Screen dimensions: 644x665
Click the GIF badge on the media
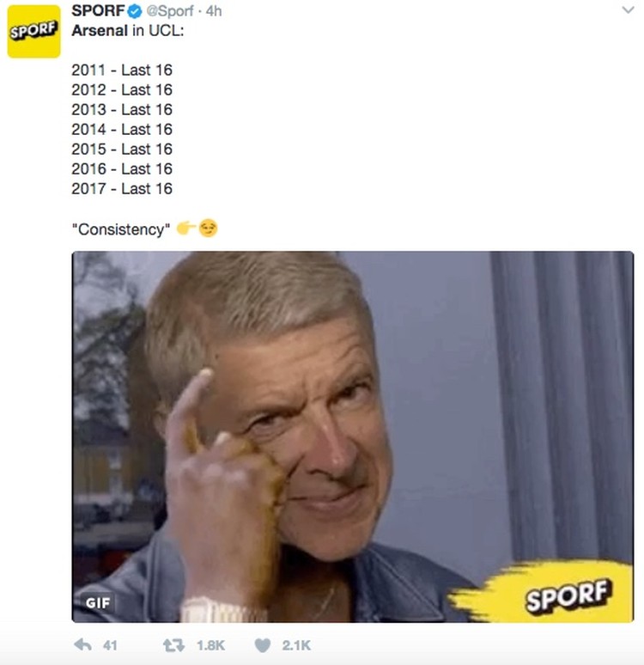click(98, 602)
